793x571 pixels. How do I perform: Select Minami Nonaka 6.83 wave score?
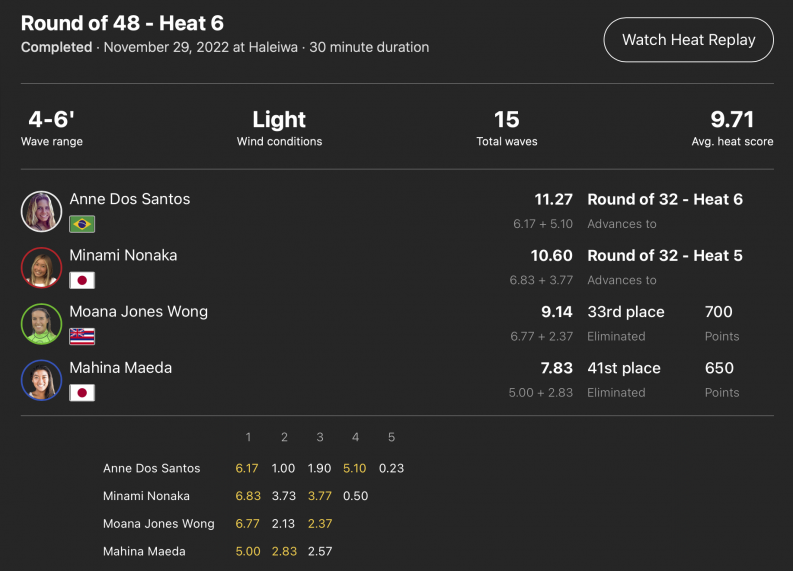(x=248, y=496)
